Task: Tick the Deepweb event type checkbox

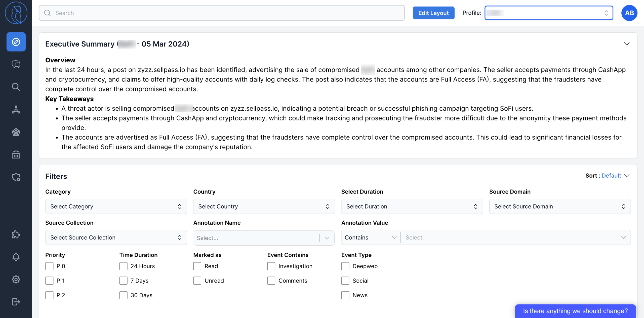Action: point(345,266)
